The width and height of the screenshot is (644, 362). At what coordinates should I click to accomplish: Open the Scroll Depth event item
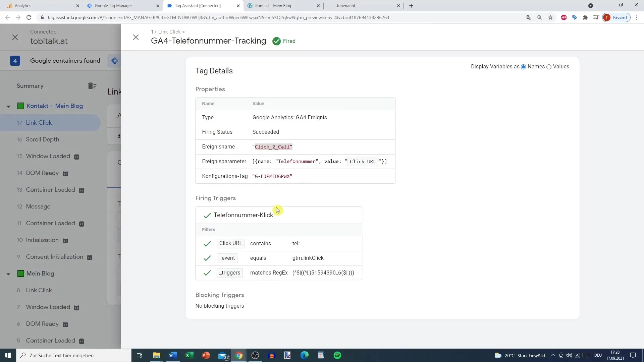coord(43,139)
